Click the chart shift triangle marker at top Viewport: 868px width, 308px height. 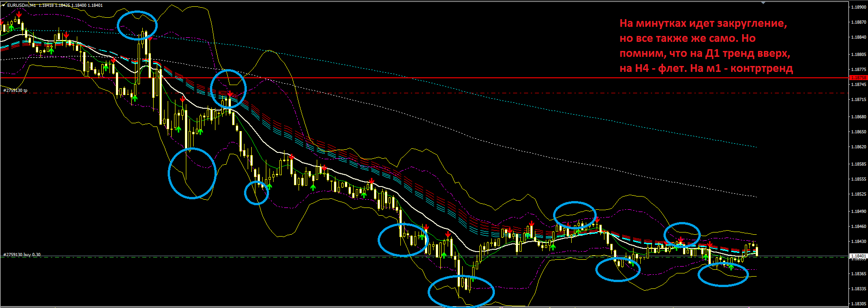click(764, 3)
